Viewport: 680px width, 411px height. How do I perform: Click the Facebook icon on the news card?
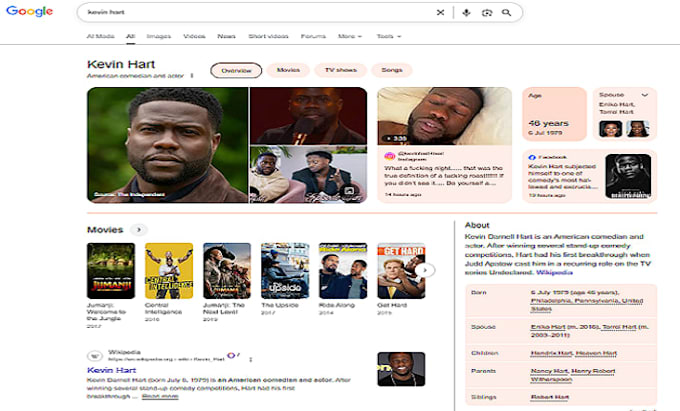[532, 157]
